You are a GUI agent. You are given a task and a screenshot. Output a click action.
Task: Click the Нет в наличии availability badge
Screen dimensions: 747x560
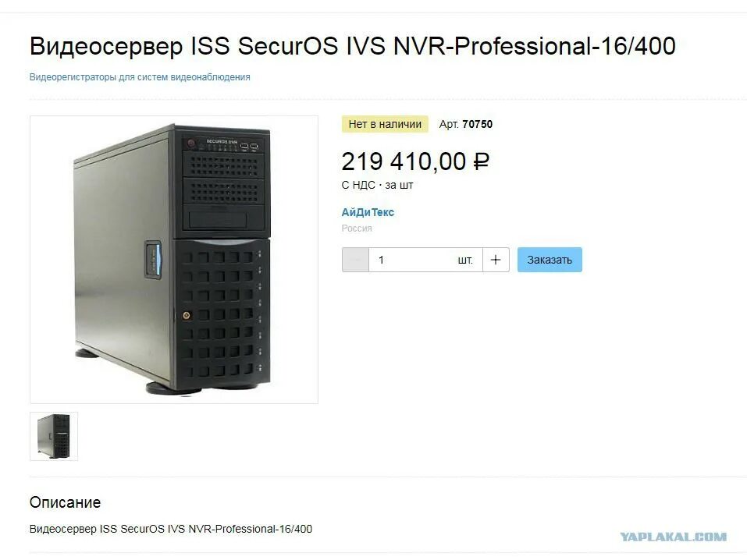385,124
